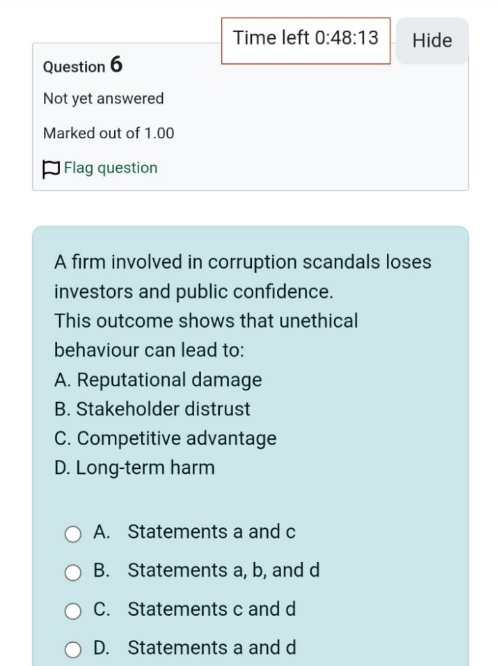Click the 'Marked out of 1.00' text

[108, 133]
